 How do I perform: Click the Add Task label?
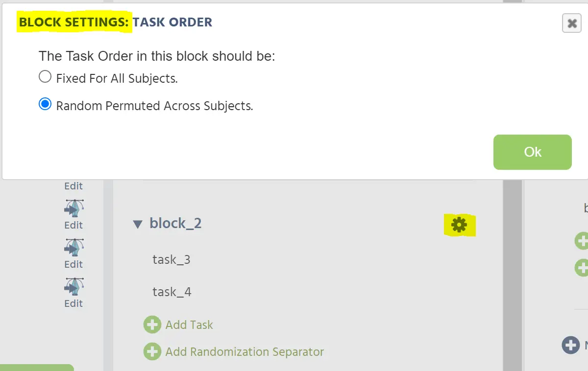(190, 325)
